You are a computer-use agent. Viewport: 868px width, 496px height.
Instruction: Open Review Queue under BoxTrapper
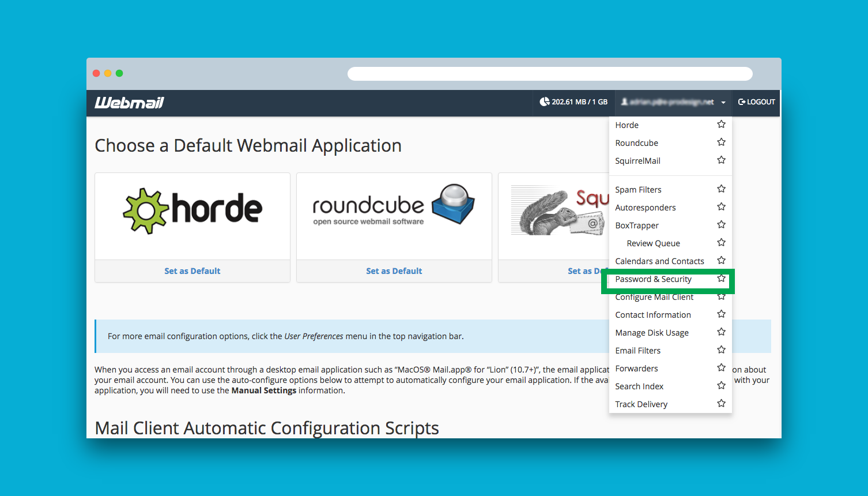point(654,243)
